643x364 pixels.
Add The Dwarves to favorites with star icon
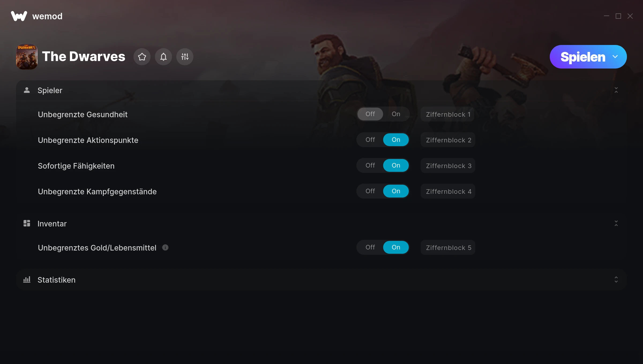coord(142,57)
